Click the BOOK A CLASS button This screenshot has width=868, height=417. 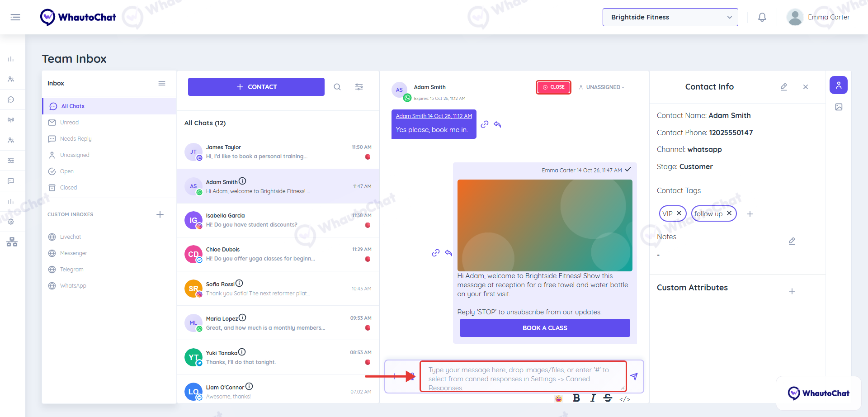coord(545,328)
